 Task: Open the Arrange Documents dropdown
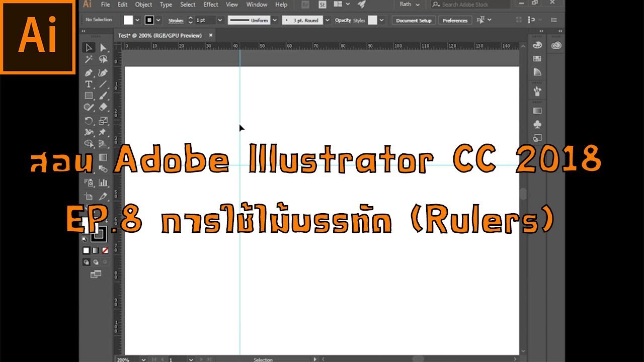(x=342, y=5)
